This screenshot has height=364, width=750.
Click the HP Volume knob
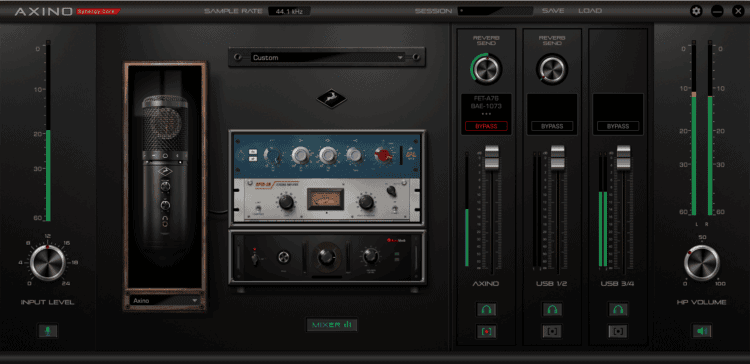pos(702,263)
